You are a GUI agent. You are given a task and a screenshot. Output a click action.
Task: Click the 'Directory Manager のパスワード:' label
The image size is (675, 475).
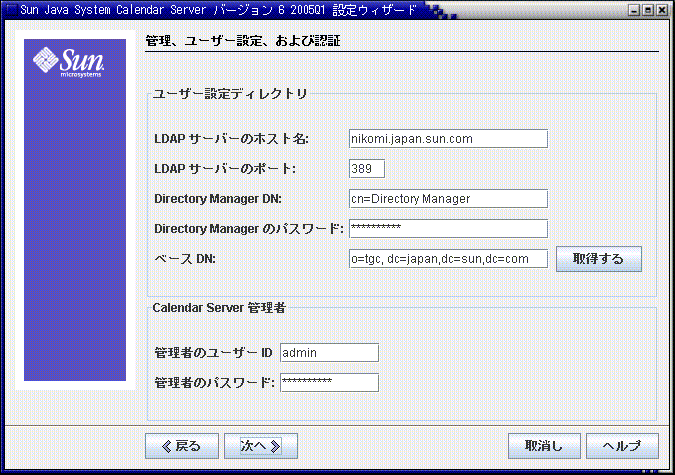249,229
